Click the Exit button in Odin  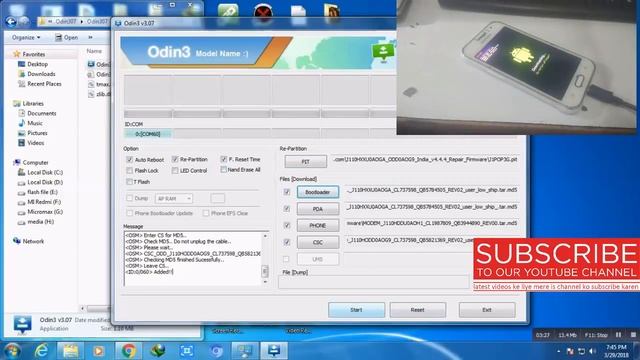[x=487, y=310]
